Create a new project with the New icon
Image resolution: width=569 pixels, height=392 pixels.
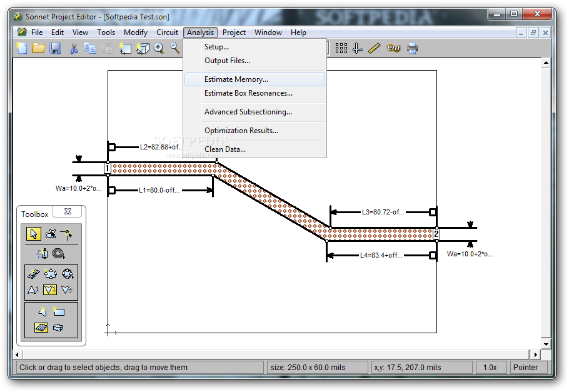[21, 48]
